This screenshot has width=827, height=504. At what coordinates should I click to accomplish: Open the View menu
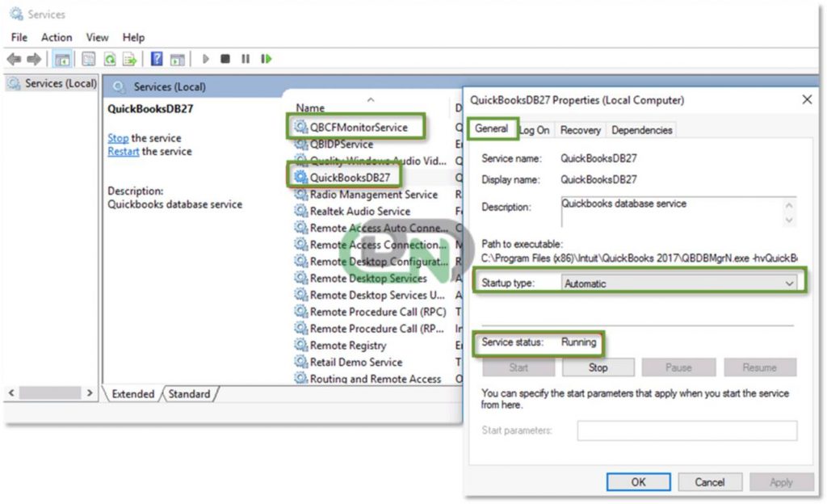point(97,37)
